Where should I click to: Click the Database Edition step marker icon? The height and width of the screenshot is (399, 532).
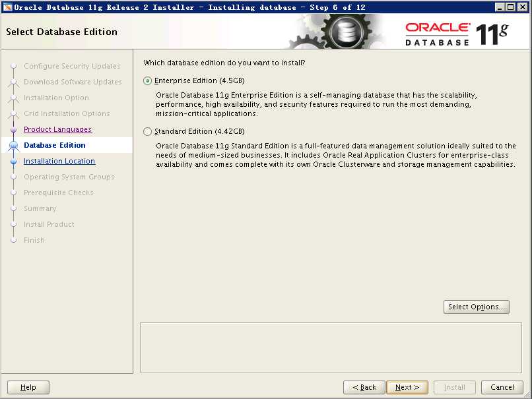(14, 146)
